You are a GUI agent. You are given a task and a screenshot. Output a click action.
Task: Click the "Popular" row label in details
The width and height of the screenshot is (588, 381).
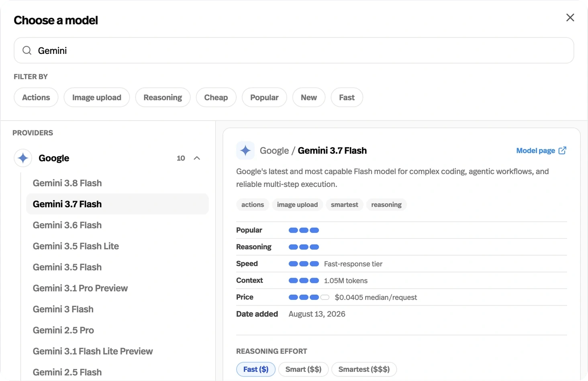click(x=249, y=230)
